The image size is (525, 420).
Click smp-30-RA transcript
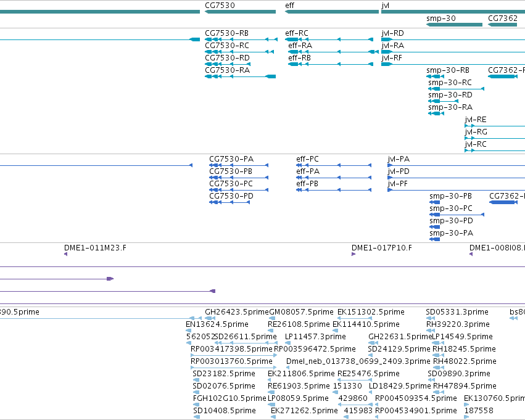(x=436, y=113)
